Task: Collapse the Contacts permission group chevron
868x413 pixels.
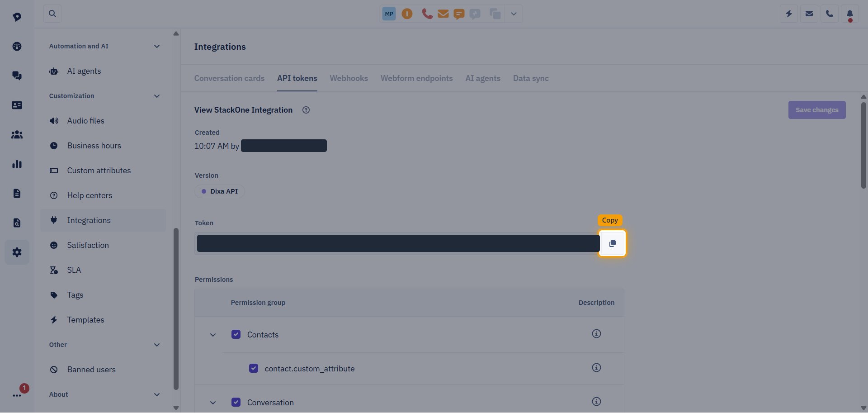Action: tap(213, 335)
